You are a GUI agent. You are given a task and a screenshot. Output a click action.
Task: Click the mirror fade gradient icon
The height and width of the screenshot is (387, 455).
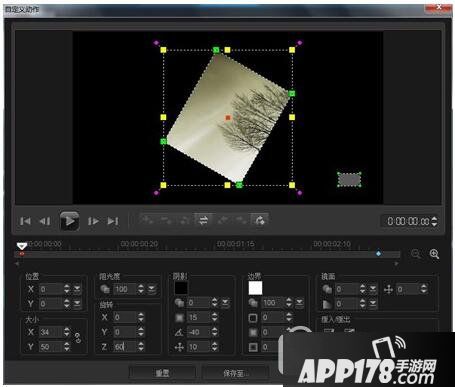coord(327,304)
